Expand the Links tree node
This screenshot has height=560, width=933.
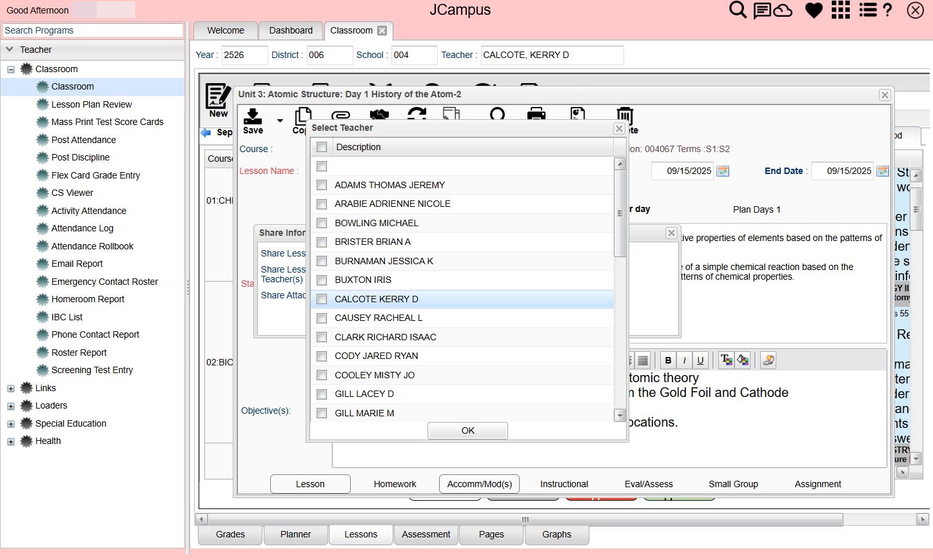coord(11,389)
